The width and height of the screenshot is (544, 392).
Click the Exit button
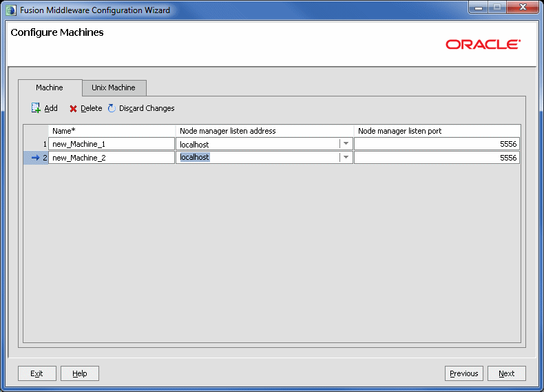[36, 373]
